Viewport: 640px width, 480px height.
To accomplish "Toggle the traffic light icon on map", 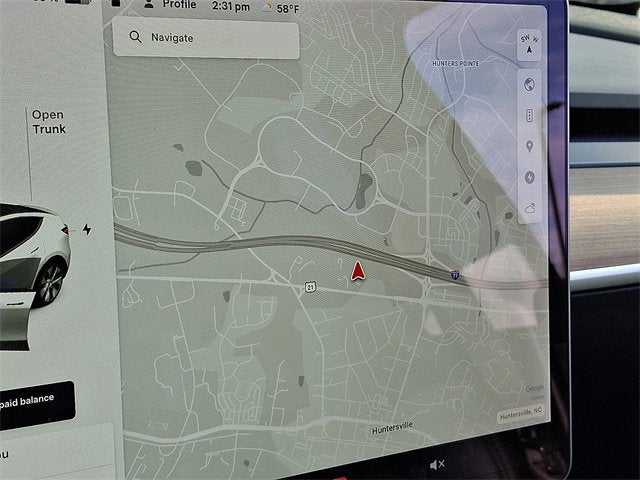I will [529, 116].
